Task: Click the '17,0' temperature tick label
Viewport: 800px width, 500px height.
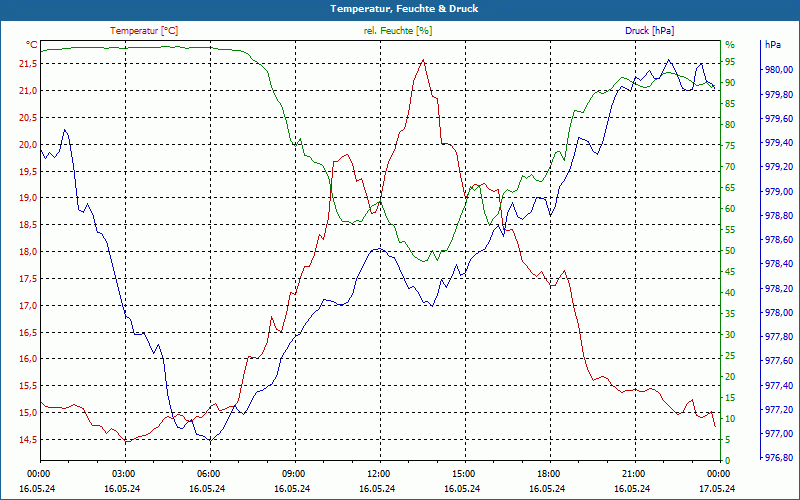Action: [x=28, y=306]
